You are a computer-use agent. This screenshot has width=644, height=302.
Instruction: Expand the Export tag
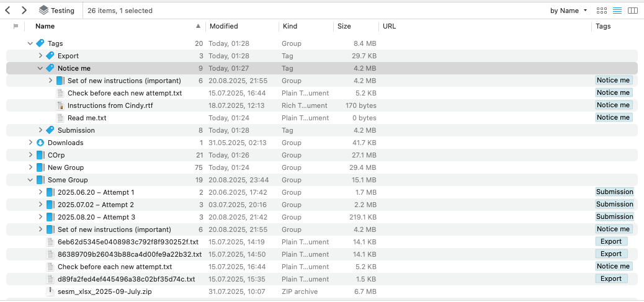pos(40,56)
